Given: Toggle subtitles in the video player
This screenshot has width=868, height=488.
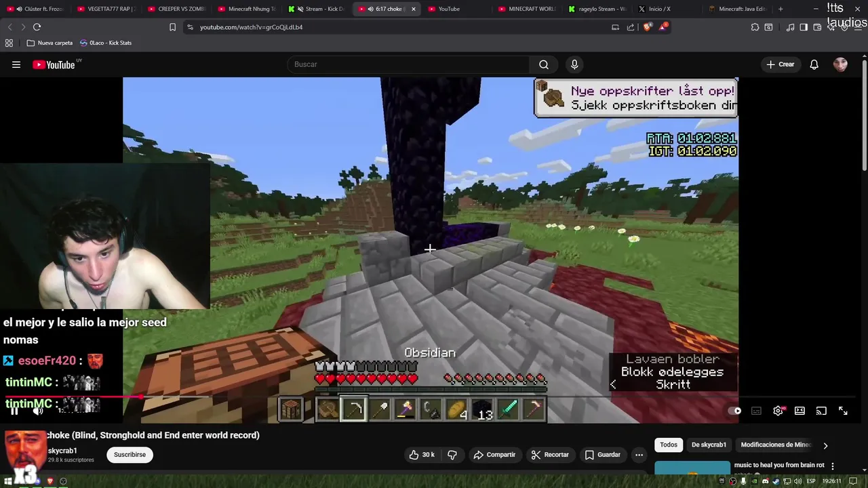Looking at the screenshot, I should click(756, 411).
